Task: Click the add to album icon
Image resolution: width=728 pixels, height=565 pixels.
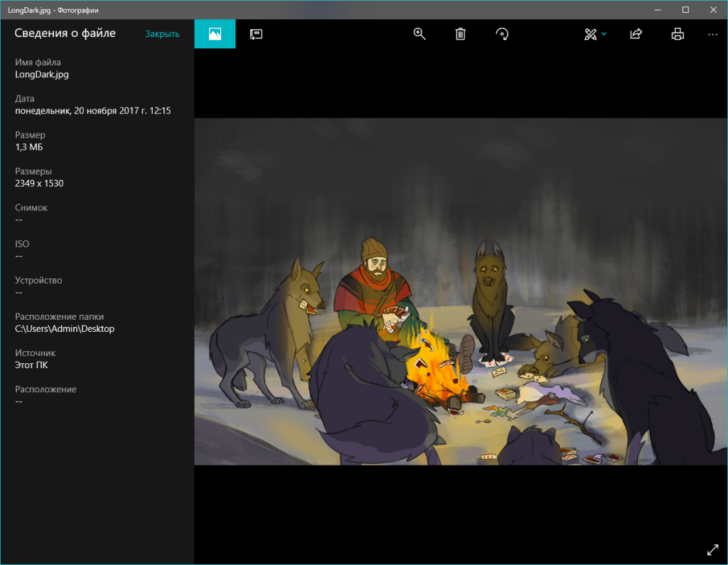Action: 256,34
